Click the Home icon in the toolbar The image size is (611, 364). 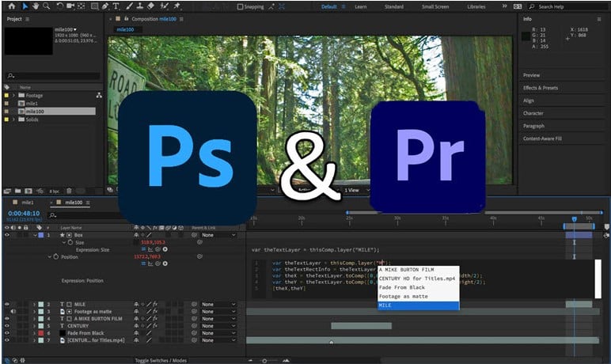(x=12, y=6)
